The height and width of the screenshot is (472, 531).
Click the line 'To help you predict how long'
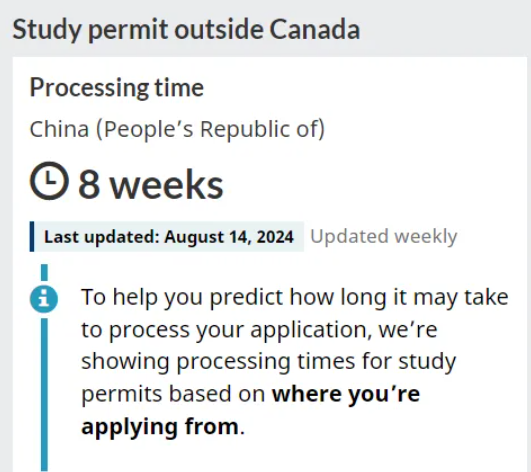295,298
